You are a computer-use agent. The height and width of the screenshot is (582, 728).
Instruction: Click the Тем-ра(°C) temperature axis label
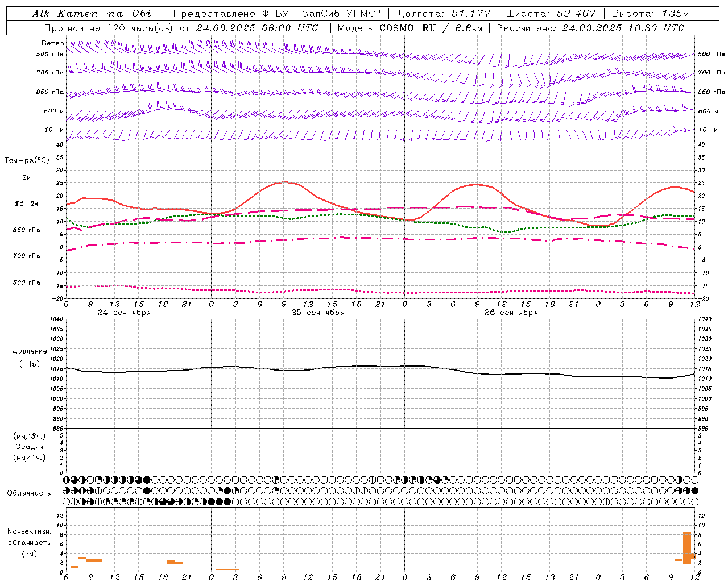pos(27,161)
